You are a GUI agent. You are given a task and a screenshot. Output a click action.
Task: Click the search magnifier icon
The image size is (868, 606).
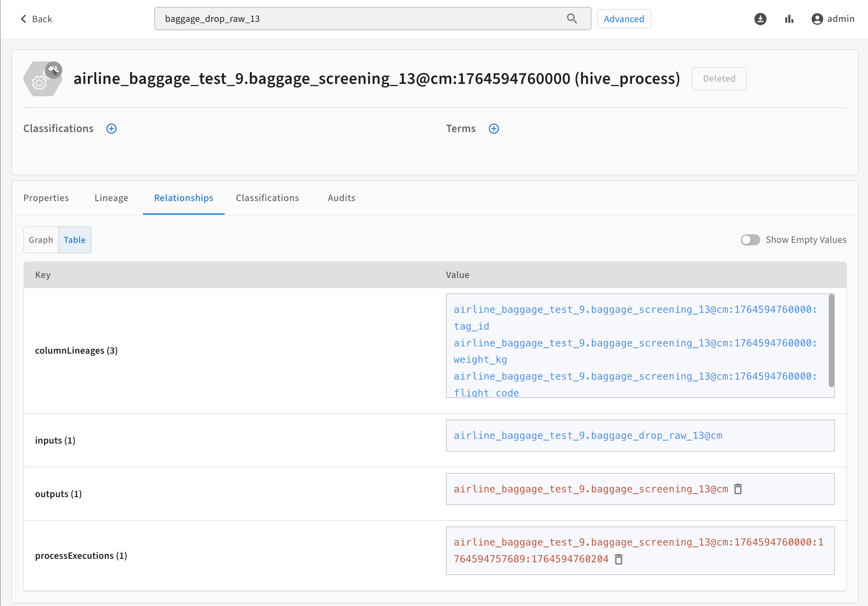click(572, 19)
